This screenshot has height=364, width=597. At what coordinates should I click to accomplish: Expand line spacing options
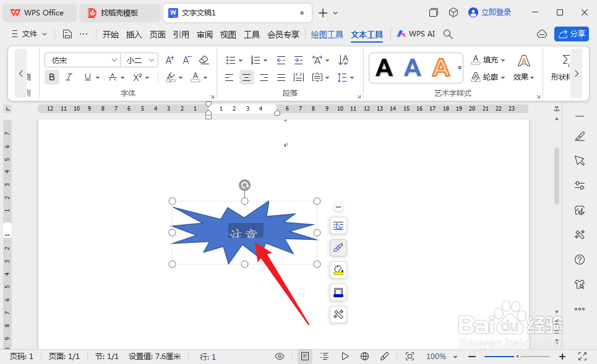tap(352, 78)
